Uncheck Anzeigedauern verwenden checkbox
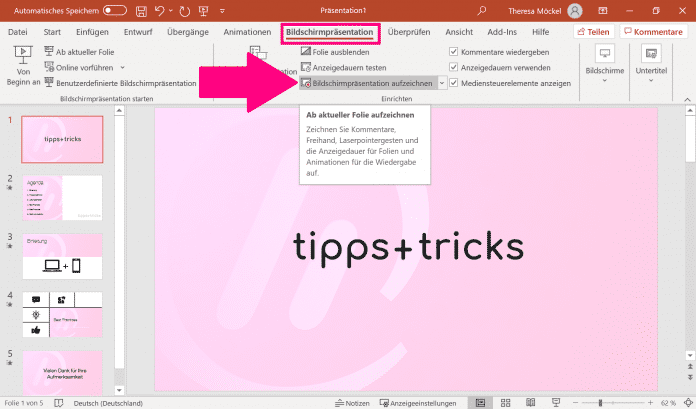Viewport: 696px width, 409px height. 454,67
